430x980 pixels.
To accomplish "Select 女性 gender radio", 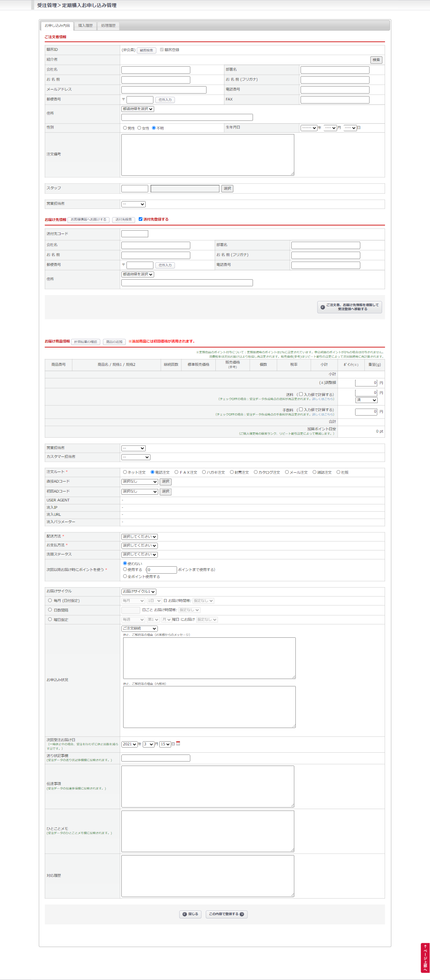I will coord(139,128).
